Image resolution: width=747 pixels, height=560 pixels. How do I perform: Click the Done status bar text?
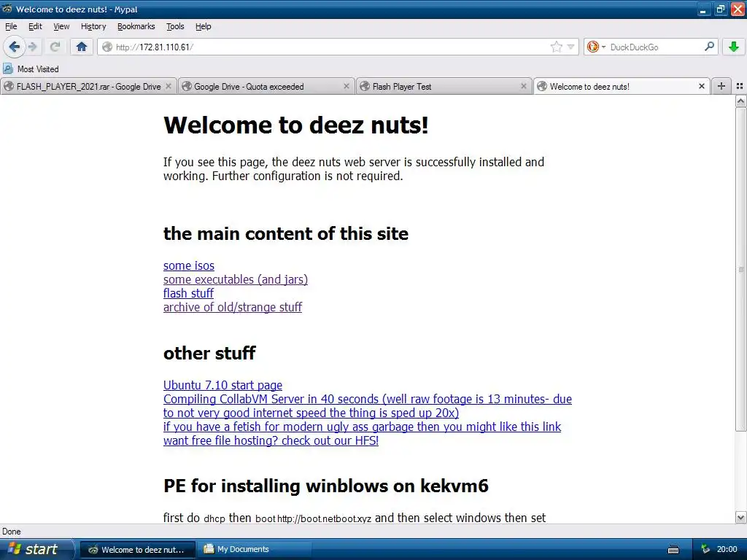[12, 532]
